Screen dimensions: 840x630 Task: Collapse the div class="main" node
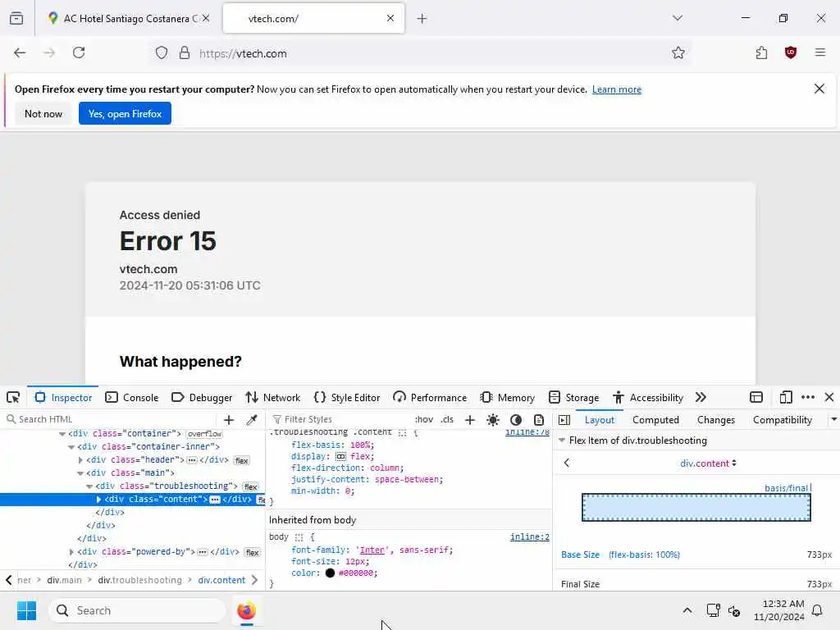pyautogui.click(x=80, y=473)
